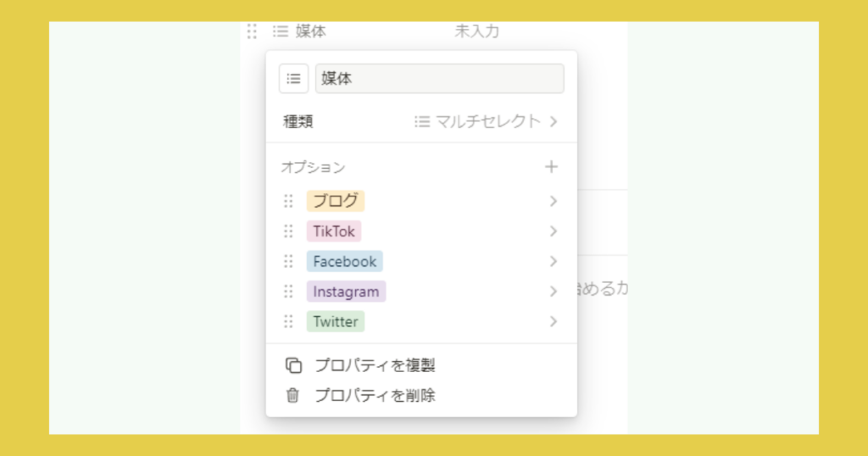Viewport: 868px width, 456px height.
Task: Open Twitter option settings chevron
Action: (x=553, y=321)
